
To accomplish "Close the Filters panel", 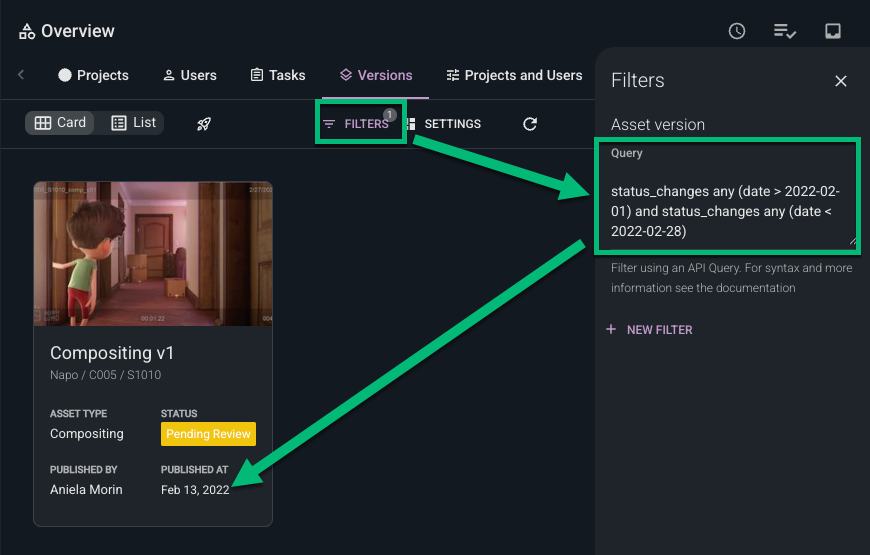I will pyautogui.click(x=841, y=81).
